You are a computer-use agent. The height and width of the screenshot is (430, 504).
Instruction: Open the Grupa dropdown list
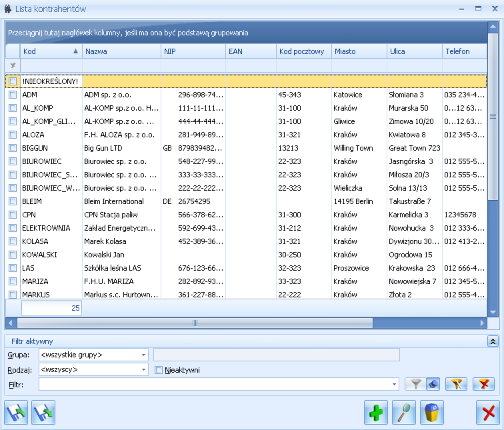[x=143, y=355]
